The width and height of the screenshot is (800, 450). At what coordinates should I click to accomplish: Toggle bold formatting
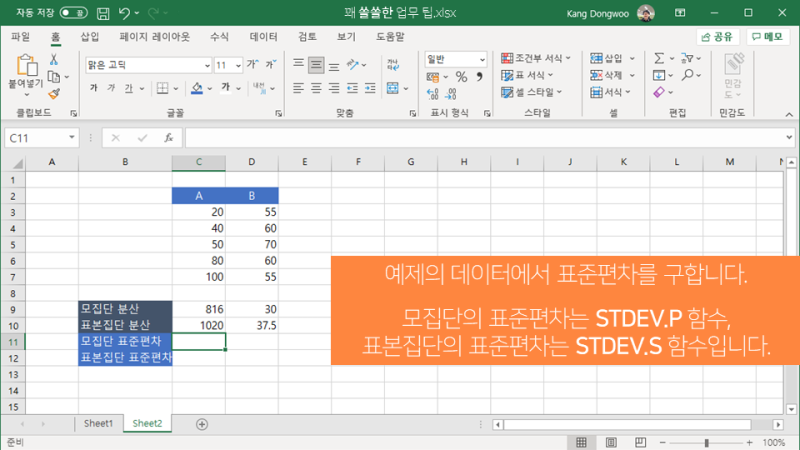pos(93,88)
